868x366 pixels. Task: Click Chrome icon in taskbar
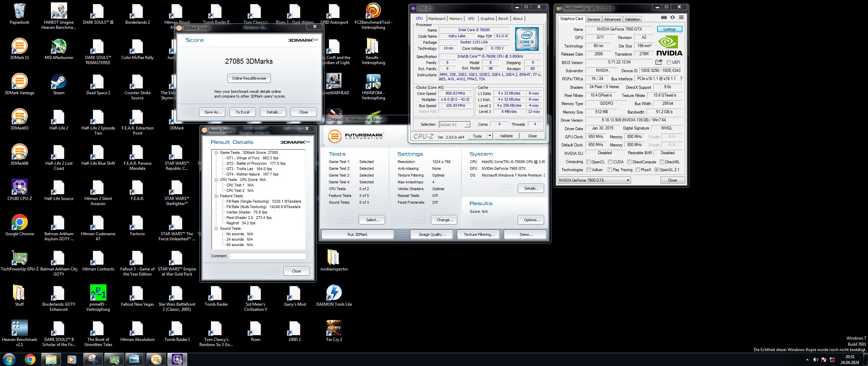[30, 359]
